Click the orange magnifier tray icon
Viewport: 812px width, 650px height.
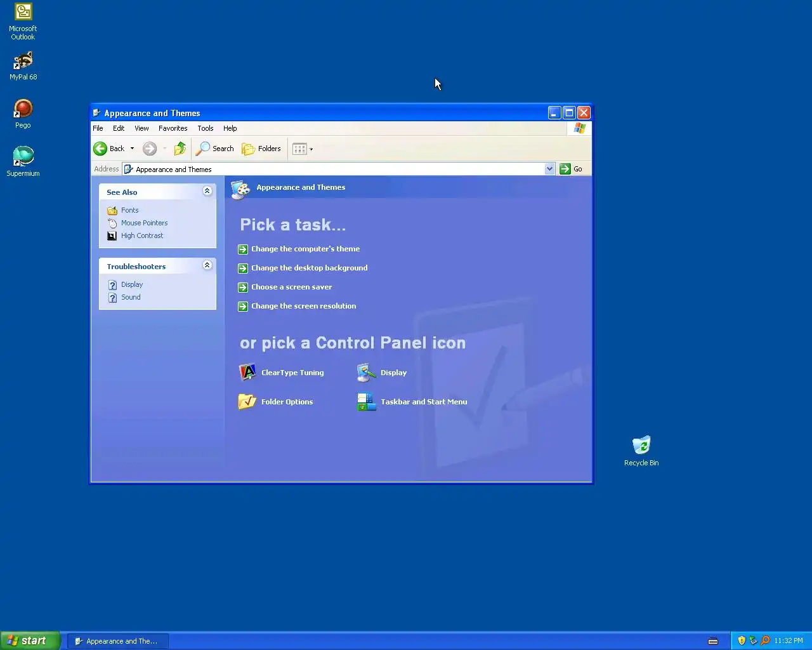[765, 640]
